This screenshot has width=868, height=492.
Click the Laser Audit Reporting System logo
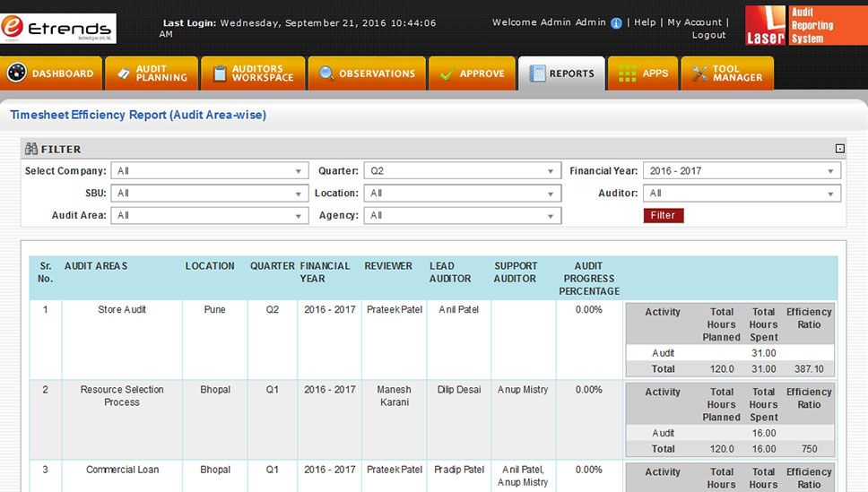click(x=806, y=25)
